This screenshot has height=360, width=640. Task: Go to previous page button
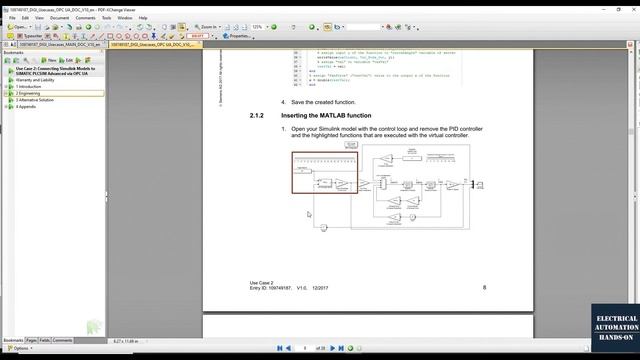coord(289,348)
